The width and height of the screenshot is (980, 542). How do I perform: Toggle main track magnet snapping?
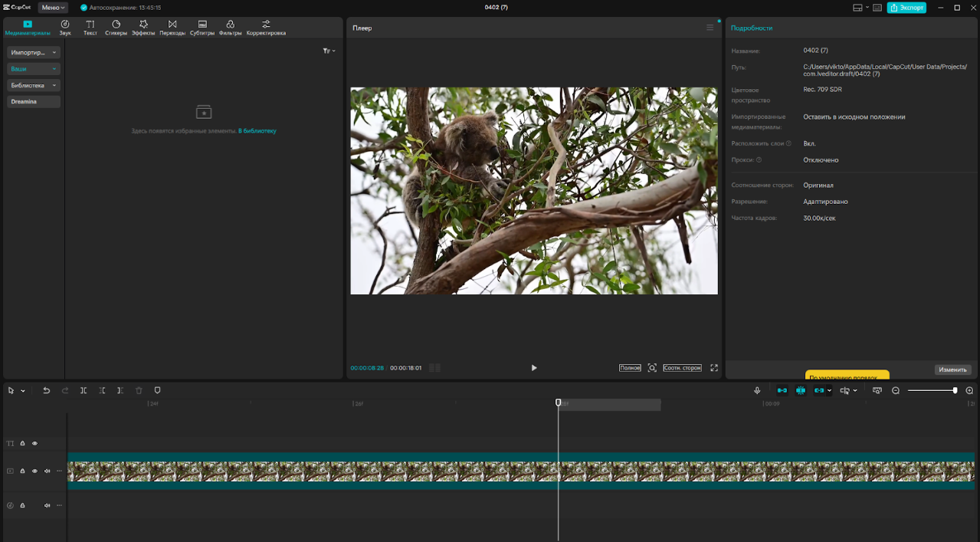click(782, 390)
